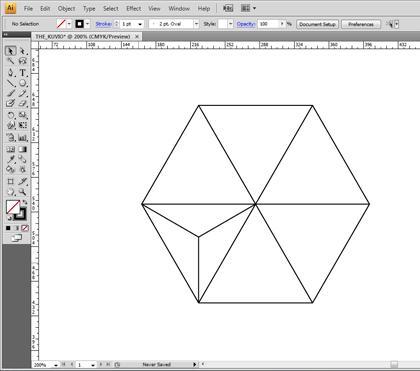Open the Help menu
This screenshot has width=420, height=371.
[x=204, y=8]
